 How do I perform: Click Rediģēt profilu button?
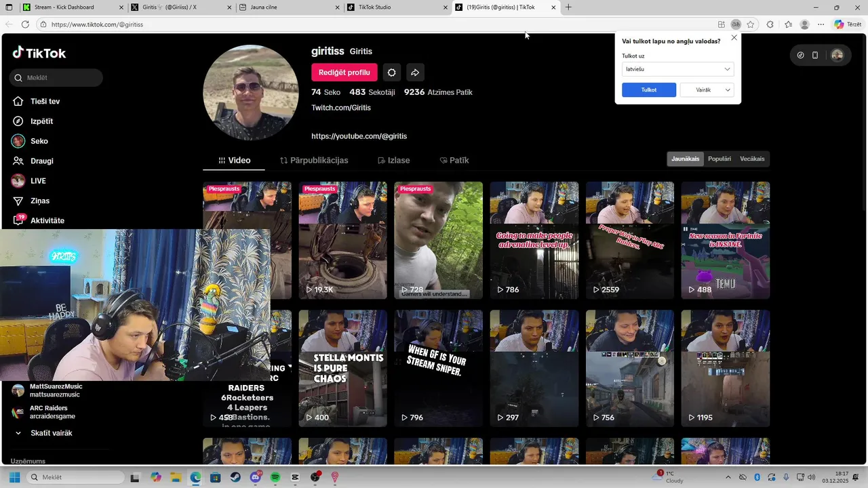click(344, 73)
